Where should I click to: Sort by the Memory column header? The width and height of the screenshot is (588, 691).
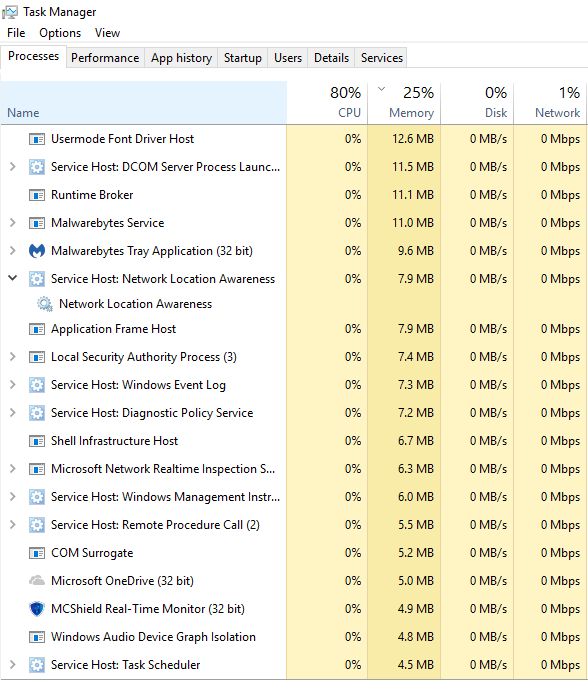404,103
